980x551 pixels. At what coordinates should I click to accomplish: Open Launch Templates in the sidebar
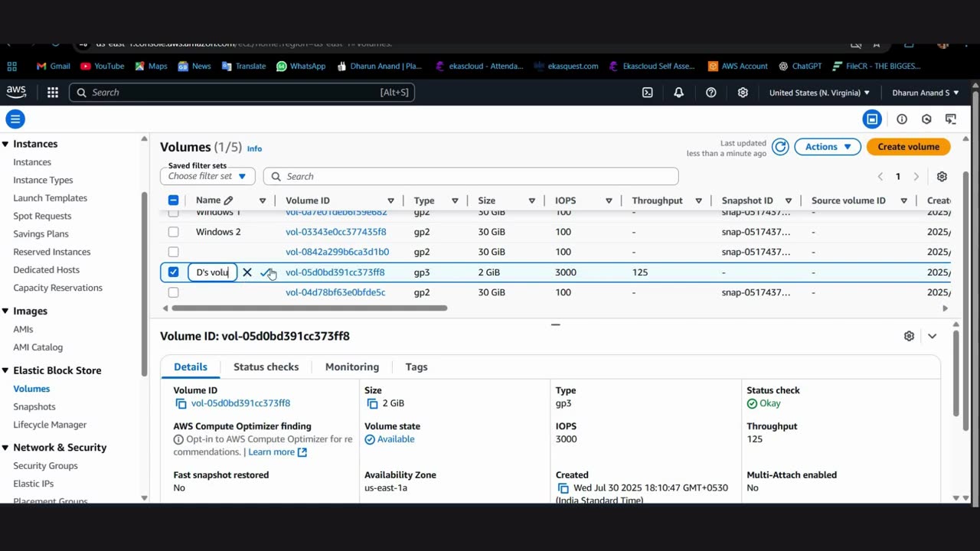point(50,198)
